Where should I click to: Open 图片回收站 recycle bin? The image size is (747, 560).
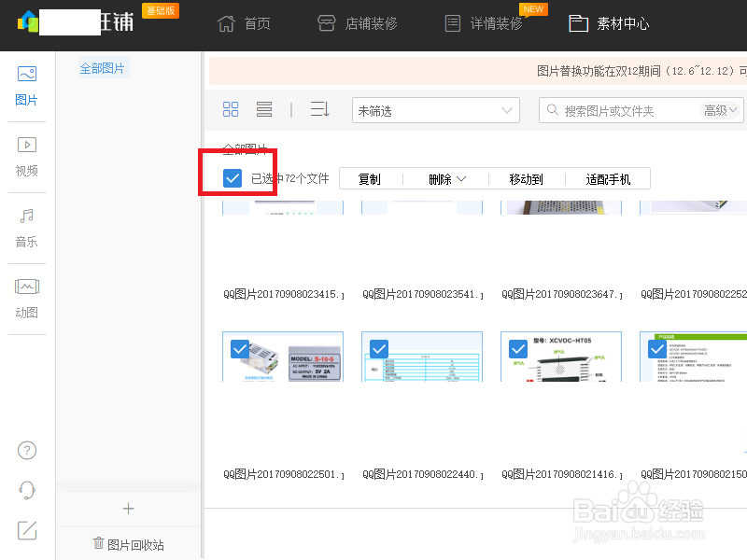[x=128, y=543]
